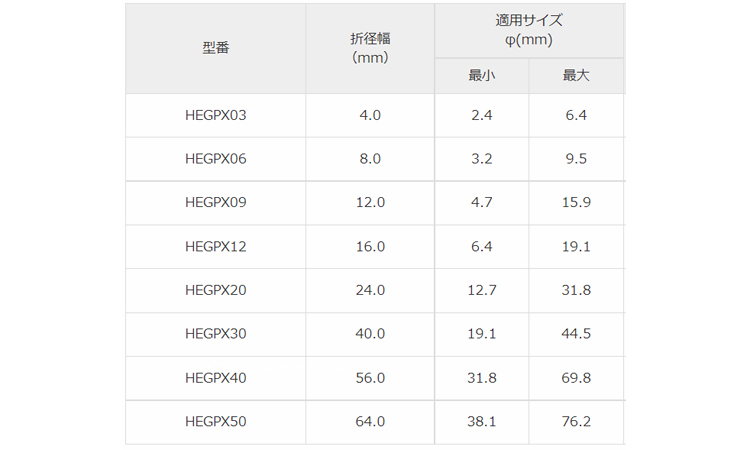Select the HEGPX06 model number cell

[x=215, y=159]
